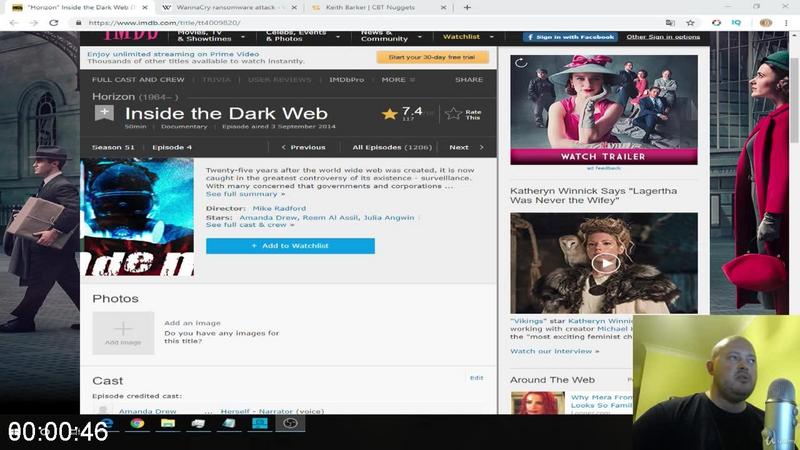Open Amanda Drew in the cast list
Viewport: 800px width, 450px height.
tap(147, 411)
